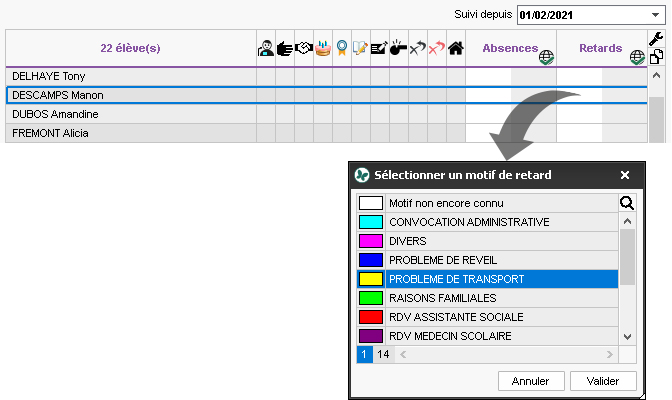The image size is (672, 400).
Task: Sort by the Retards column header
Action: pyautogui.click(x=600, y=48)
